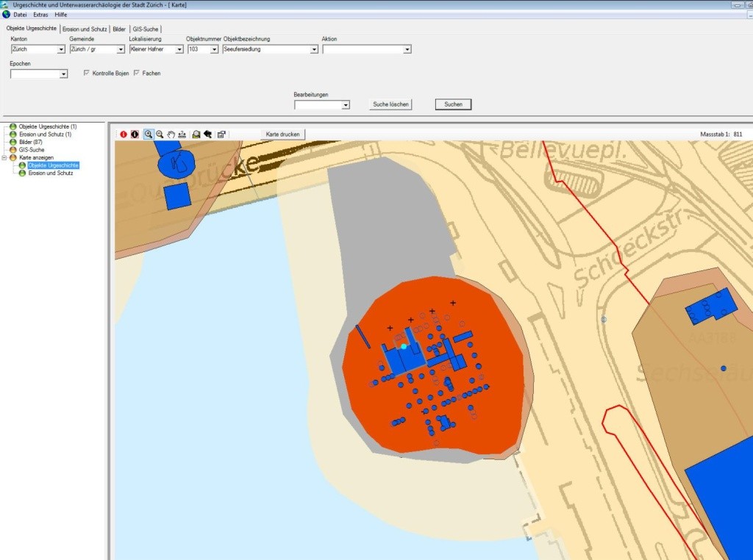Select Erosion und Schutz child tree item

pos(51,173)
